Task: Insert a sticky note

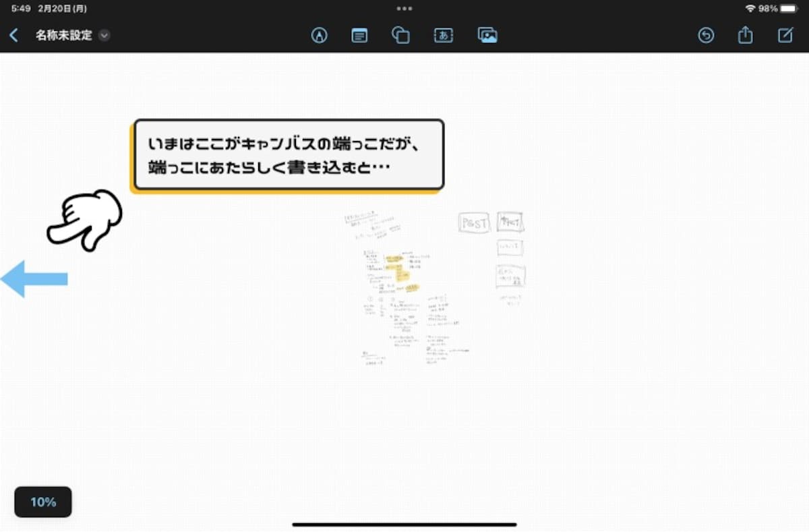Action: point(360,36)
